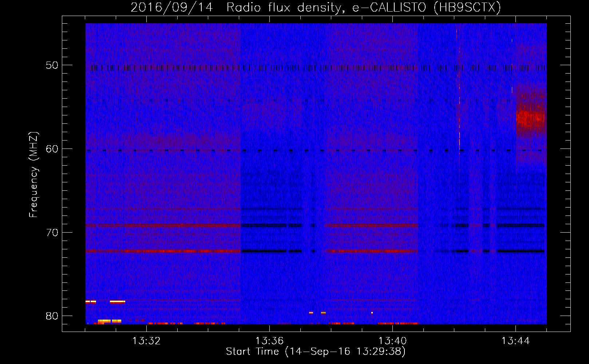Image resolution: width=589 pixels, height=364 pixels.
Task: Click the 70 frequency tick label
Action: pyautogui.click(x=52, y=232)
